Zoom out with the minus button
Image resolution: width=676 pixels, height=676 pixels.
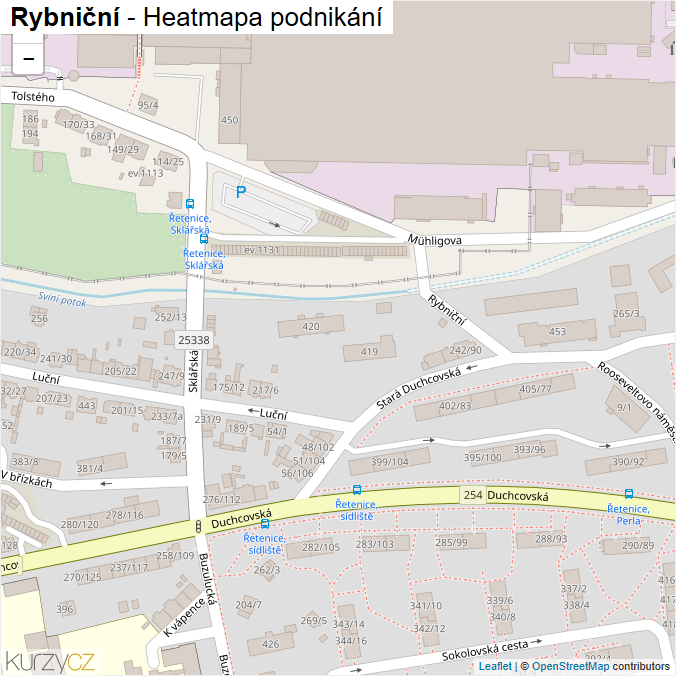coord(28,59)
